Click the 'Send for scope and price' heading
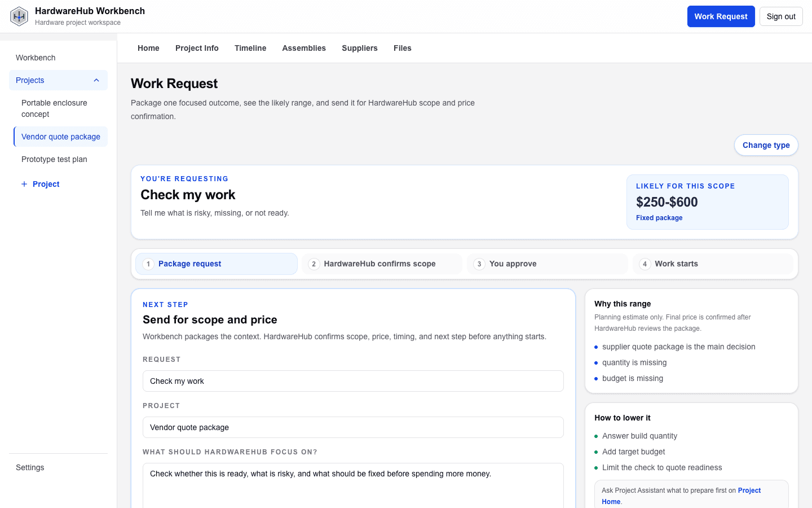This screenshot has height=508, width=812. tap(210, 319)
